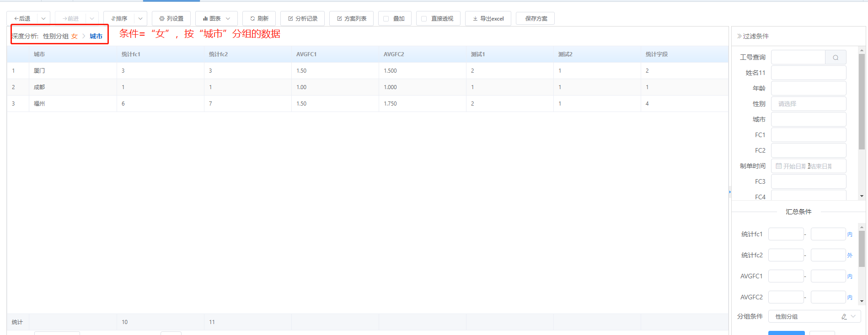The image size is (868, 335).
Task: Tick the 直接透视 checkbox
Action: [x=424, y=19]
